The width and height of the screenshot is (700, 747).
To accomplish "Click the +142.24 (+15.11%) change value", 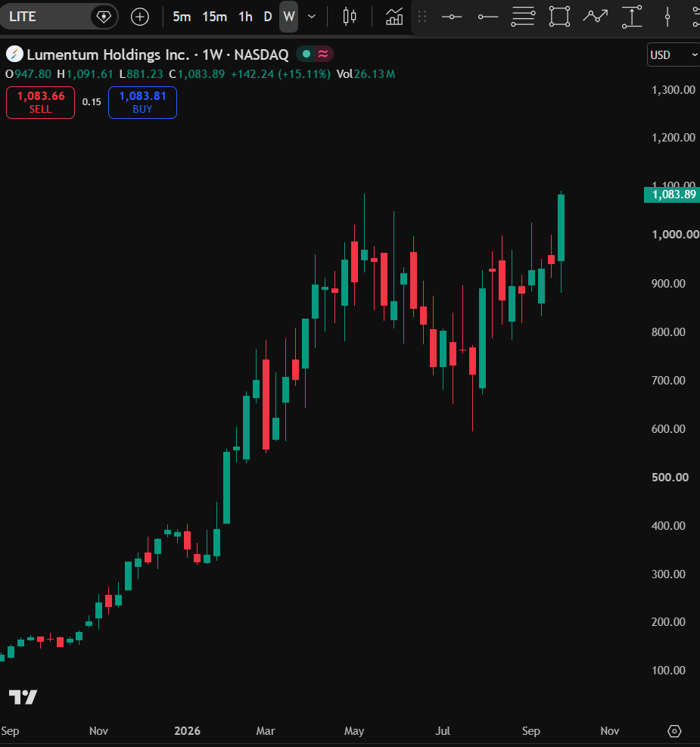I will pyautogui.click(x=281, y=74).
